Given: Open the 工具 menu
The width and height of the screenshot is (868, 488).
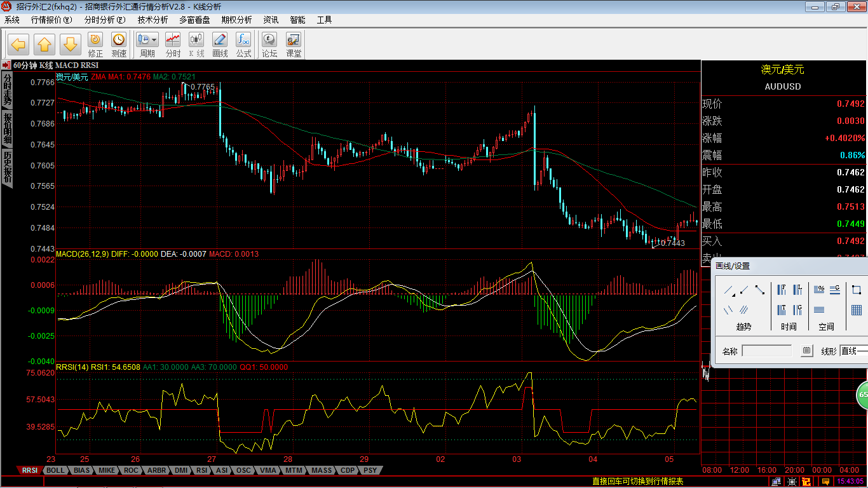Looking at the screenshot, I should [x=325, y=20].
